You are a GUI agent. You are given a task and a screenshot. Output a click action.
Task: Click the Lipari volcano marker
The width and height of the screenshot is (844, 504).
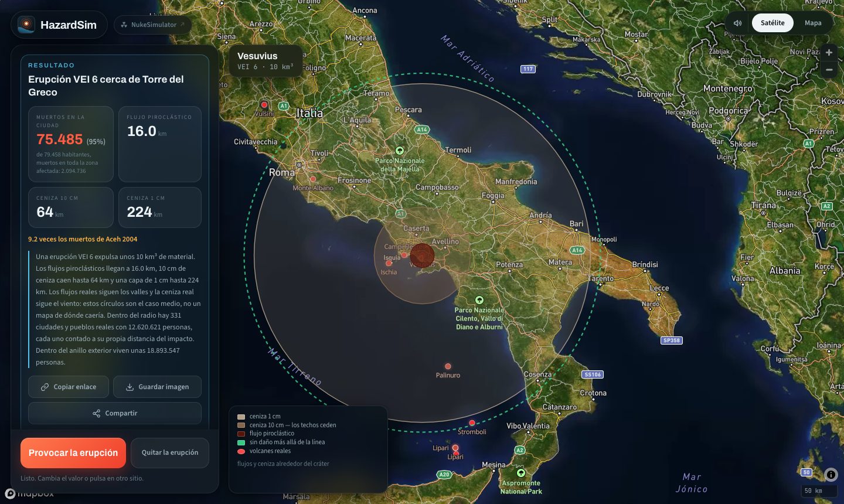[x=455, y=448]
